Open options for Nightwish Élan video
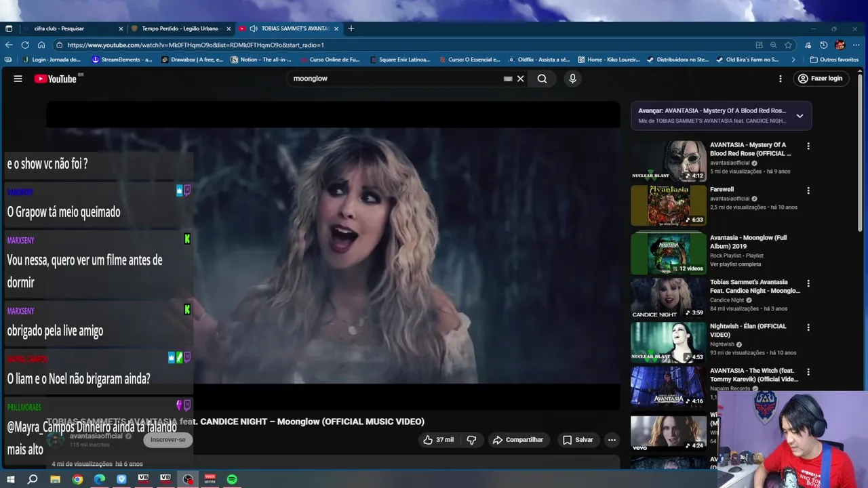Image resolution: width=868 pixels, height=488 pixels. click(x=808, y=327)
